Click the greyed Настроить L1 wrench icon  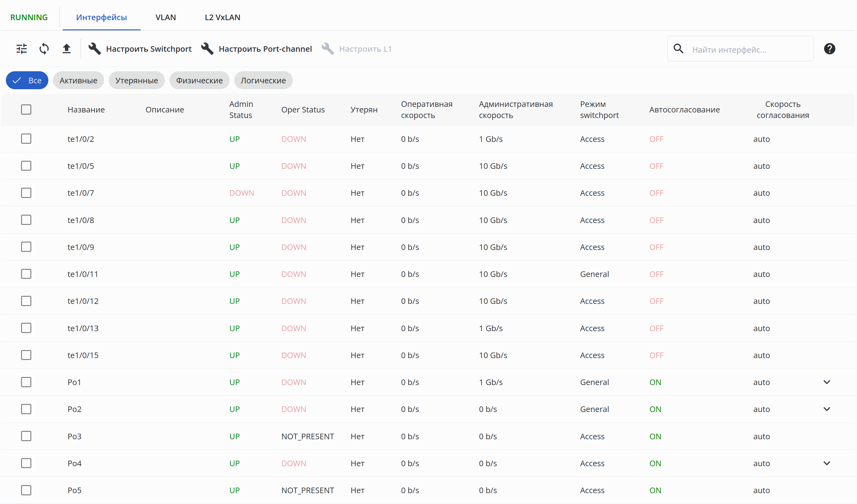click(x=327, y=49)
